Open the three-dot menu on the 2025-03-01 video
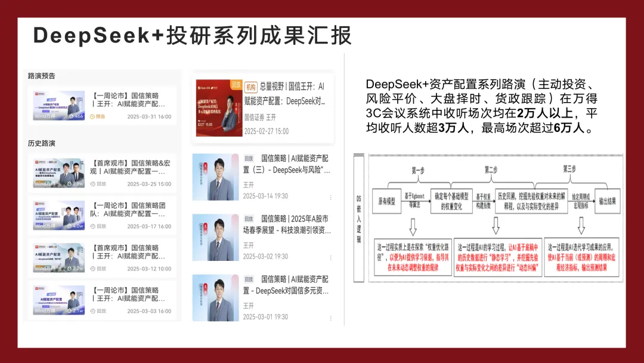 330,318
